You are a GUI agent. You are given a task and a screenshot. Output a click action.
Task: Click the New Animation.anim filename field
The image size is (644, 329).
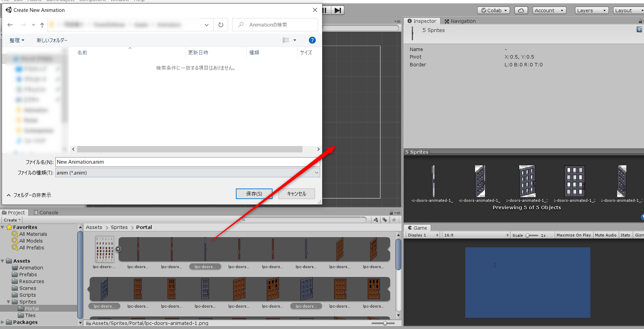pos(187,162)
